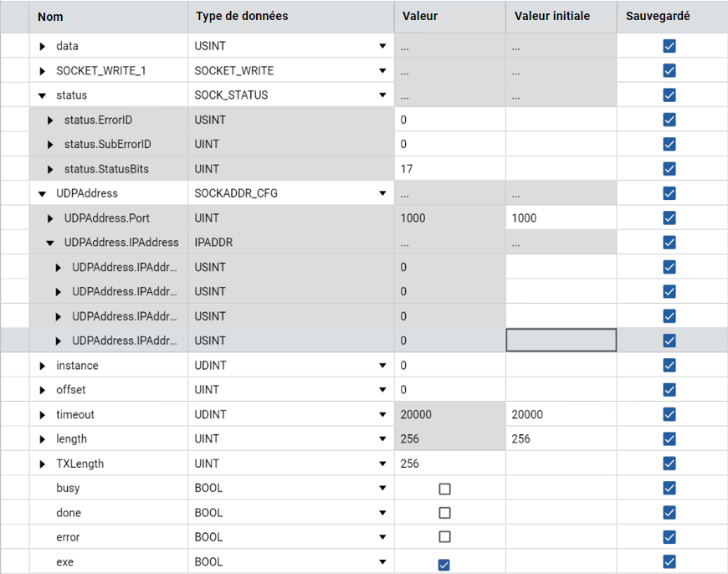This screenshot has height=574, width=728.
Task: Collapse UDPAddress.IPAddress node
Action: tap(50, 243)
